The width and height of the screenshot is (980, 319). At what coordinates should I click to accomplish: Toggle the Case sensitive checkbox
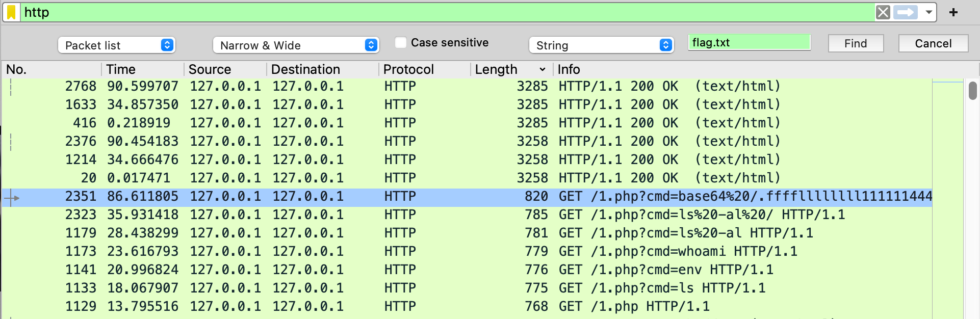401,43
